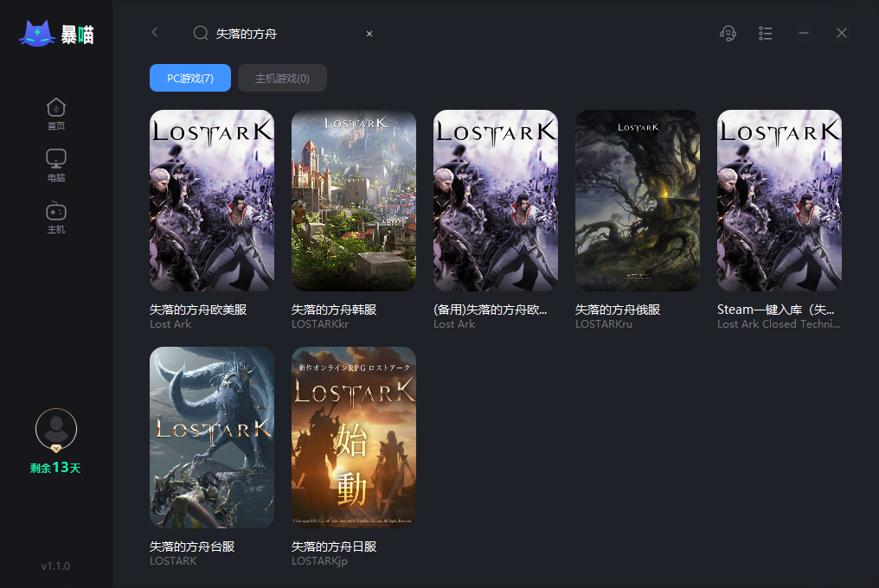879x588 pixels.
Task: Click the 剩余13天 remaining days label
Action: click(x=55, y=468)
